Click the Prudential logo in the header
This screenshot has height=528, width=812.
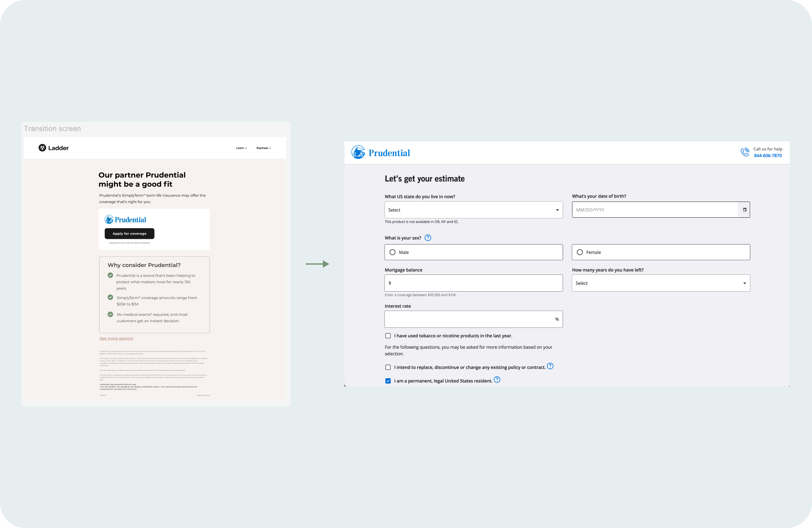(x=380, y=153)
